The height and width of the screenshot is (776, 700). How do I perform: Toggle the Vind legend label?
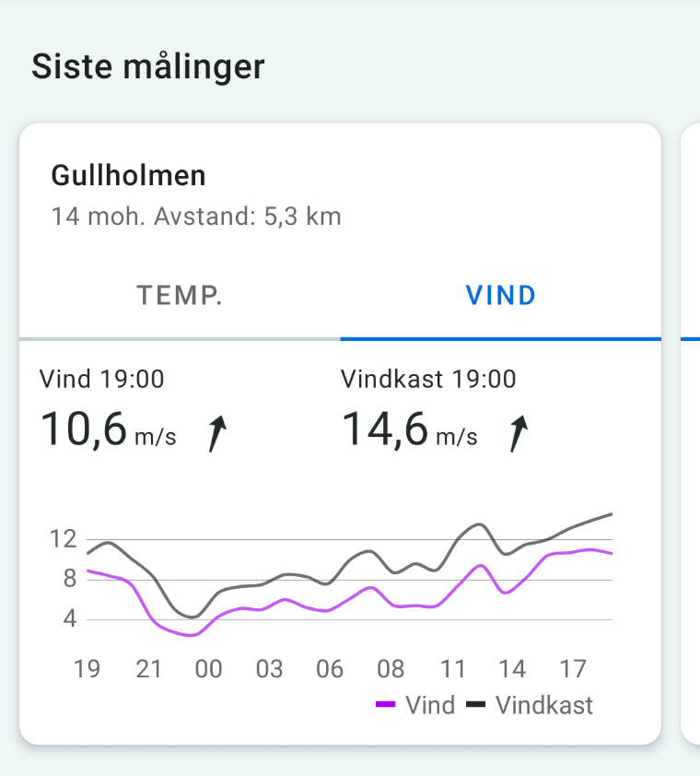[x=430, y=705]
